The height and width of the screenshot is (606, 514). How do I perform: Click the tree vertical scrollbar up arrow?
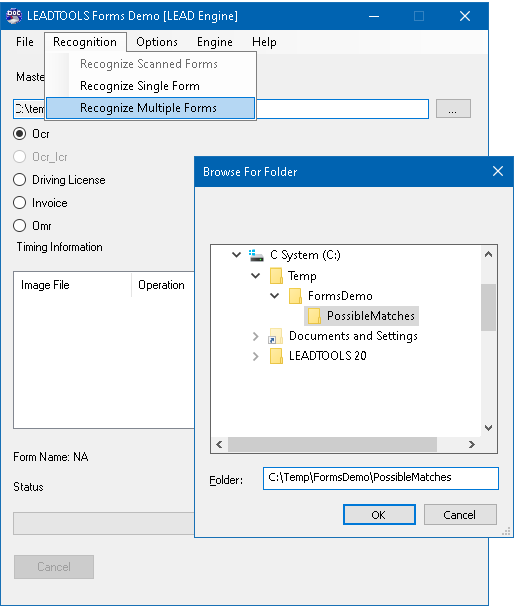(x=488, y=254)
